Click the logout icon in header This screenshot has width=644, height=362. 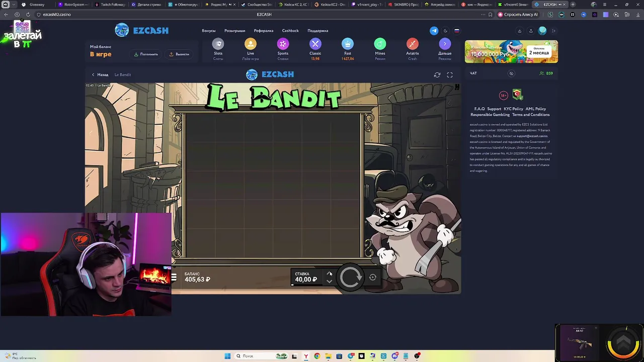(x=554, y=31)
